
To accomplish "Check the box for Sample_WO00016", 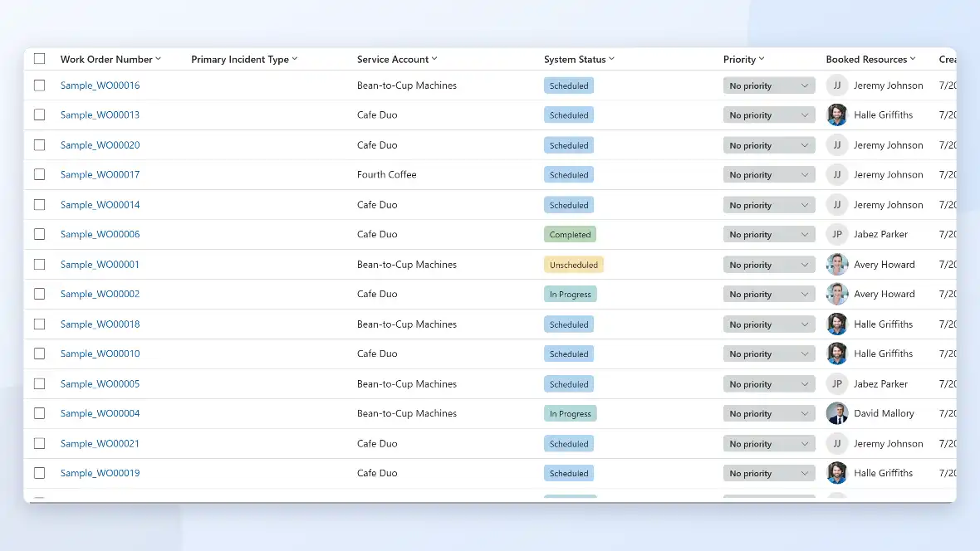I will [x=39, y=85].
